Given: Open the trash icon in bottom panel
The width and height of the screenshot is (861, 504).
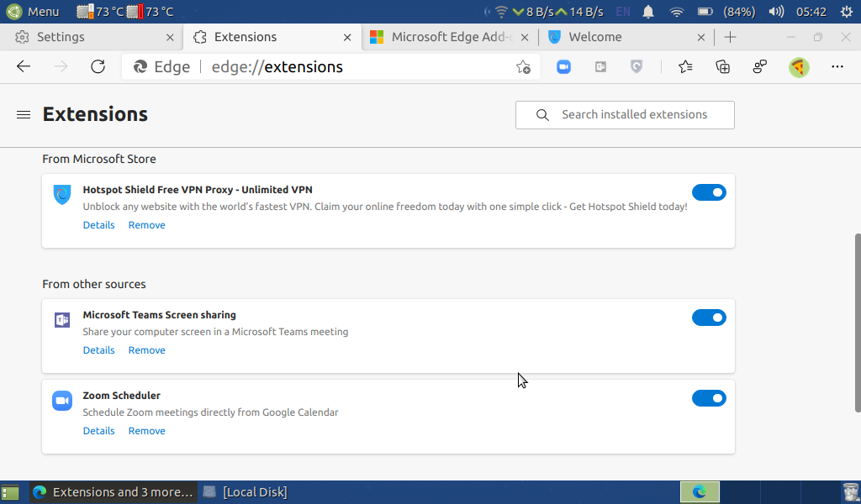Looking at the screenshot, I should click(851, 492).
